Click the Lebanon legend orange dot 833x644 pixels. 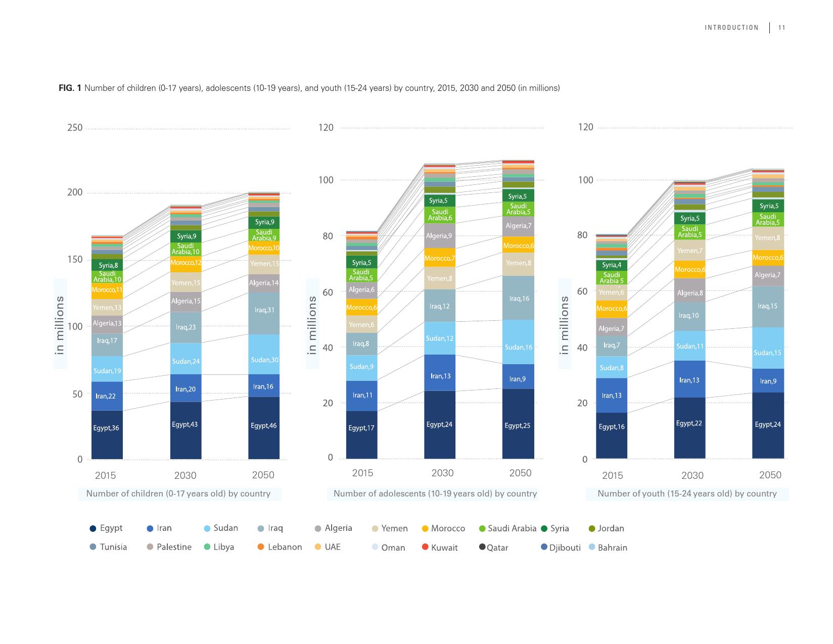(x=261, y=547)
